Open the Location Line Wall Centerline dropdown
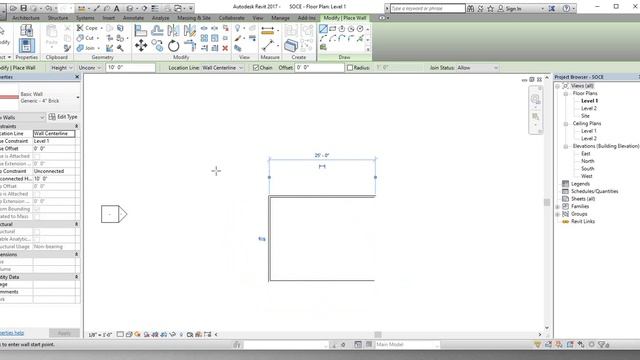Viewport: 640px width, 360px height. 223,68
